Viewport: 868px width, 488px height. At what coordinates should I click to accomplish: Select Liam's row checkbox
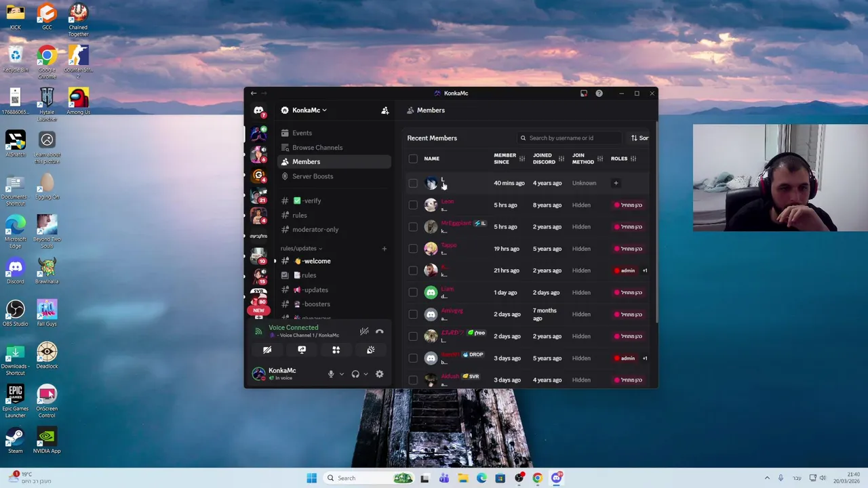coord(413,292)
